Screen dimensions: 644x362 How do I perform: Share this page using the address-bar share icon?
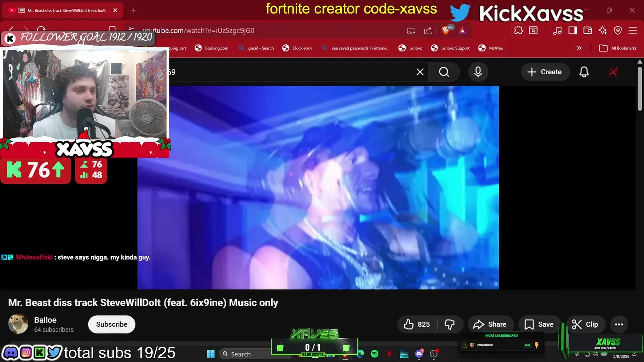coord(428,31)
